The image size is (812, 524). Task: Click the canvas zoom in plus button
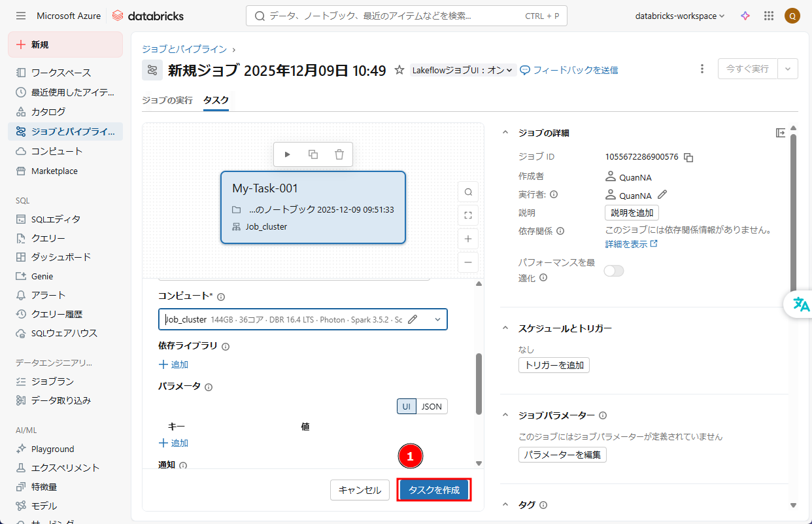(x=468, y=239)
